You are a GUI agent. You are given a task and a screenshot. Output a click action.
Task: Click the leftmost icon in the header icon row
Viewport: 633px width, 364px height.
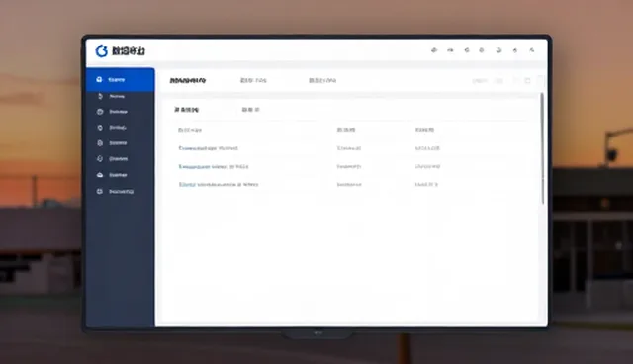(434, 50)
